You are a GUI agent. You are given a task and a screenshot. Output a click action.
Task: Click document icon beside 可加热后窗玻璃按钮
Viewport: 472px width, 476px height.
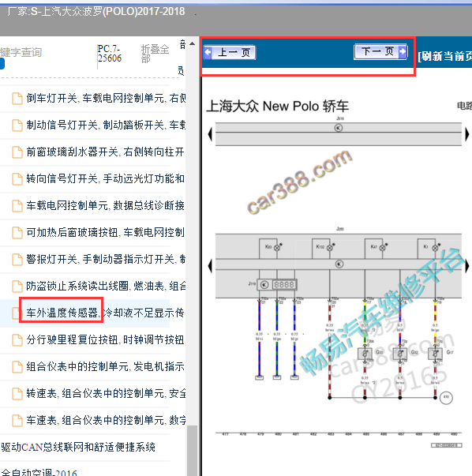pyautogui.click(x=17, y=232)
